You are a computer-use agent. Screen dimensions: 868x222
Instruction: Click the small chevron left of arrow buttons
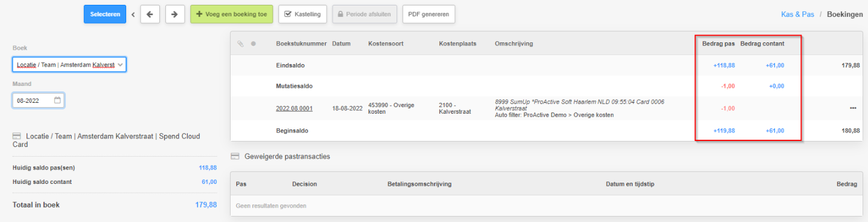133,14
